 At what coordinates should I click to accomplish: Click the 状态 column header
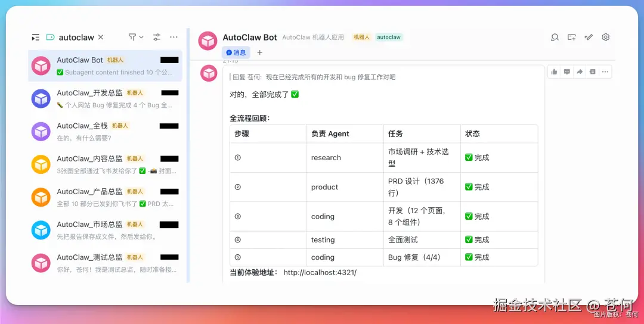pyautogui.click(x=499, y=133)
